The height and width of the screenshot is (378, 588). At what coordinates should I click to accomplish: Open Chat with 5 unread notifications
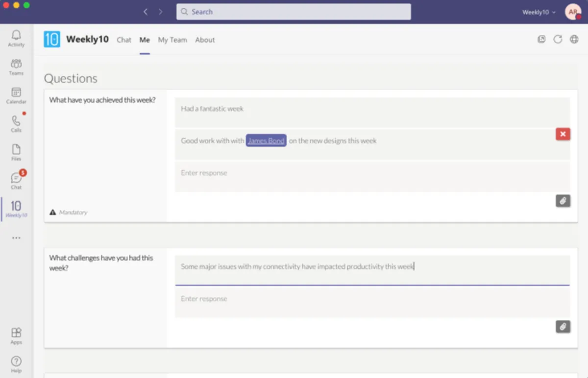(16, 180)
